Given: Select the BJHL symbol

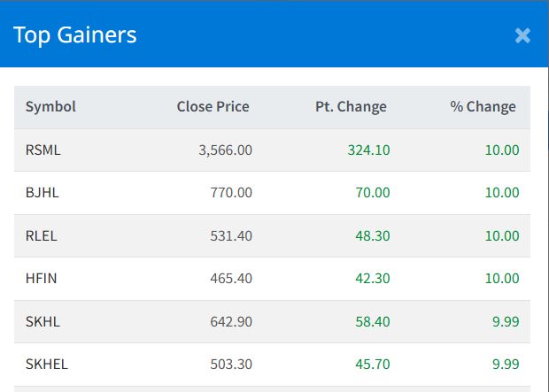Looking at the screenshot, I should click(43, 193).
